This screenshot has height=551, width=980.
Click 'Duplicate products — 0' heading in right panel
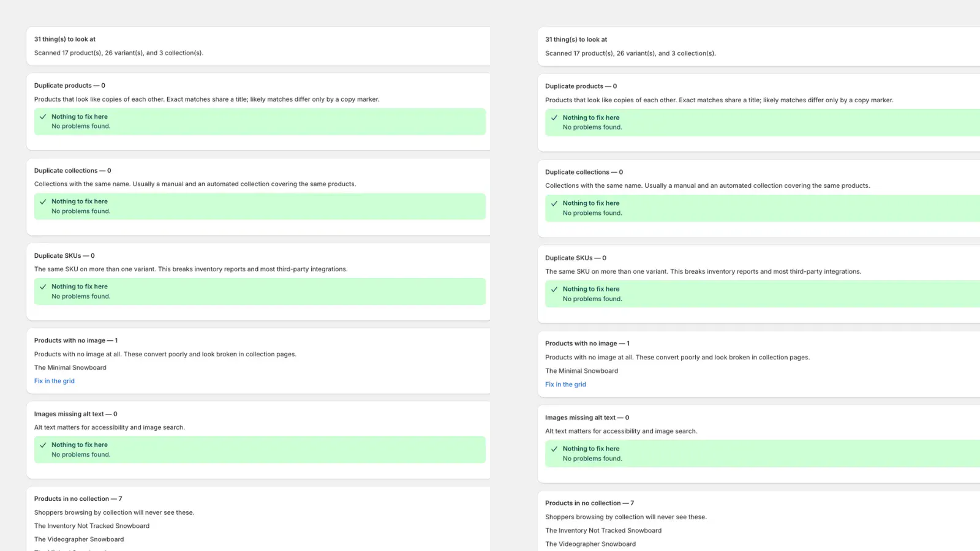[581, 86]
